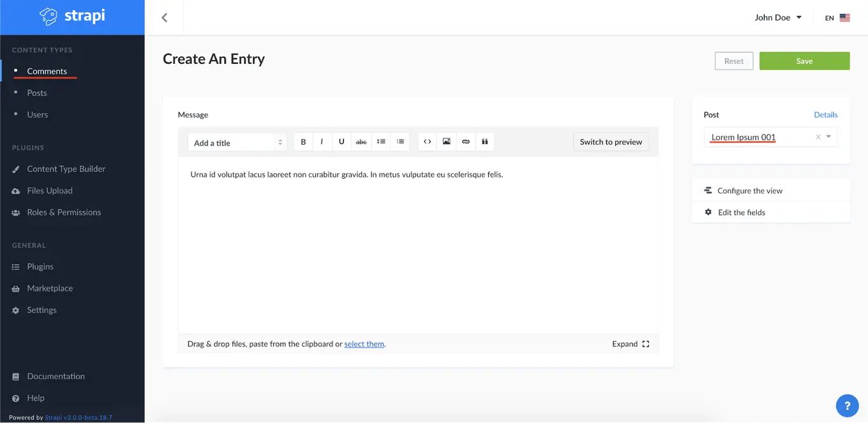The height and width of the screenshot is (423, 868).
Task: Open the Post selection dropdown
Action: click(829, 137)
